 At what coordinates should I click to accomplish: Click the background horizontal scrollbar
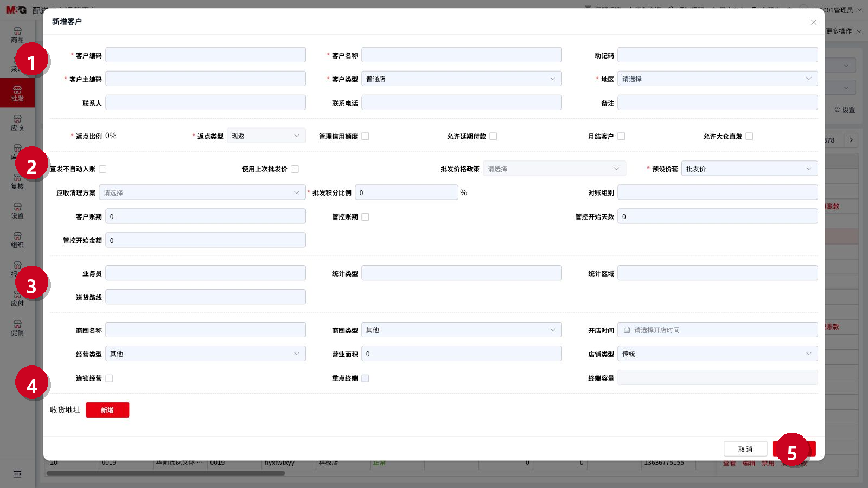click(165, 473)
